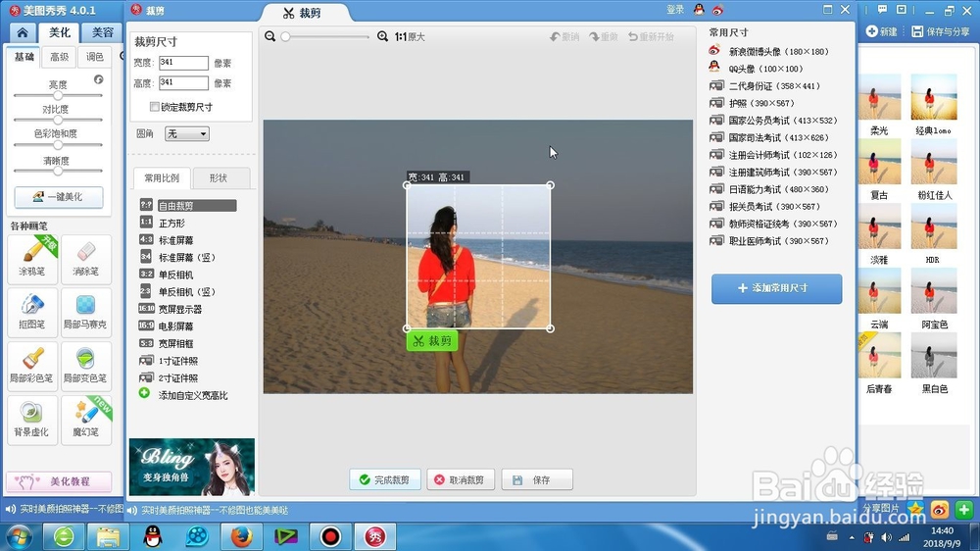Screen dimensions: 980x551
Task: Adjust the 对比度 contrast slider
Action: [58, 120]
